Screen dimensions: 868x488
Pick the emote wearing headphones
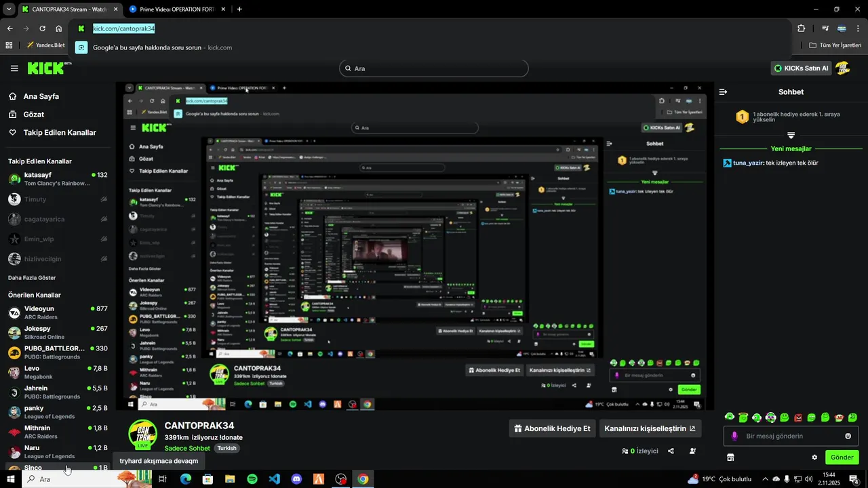770,418
